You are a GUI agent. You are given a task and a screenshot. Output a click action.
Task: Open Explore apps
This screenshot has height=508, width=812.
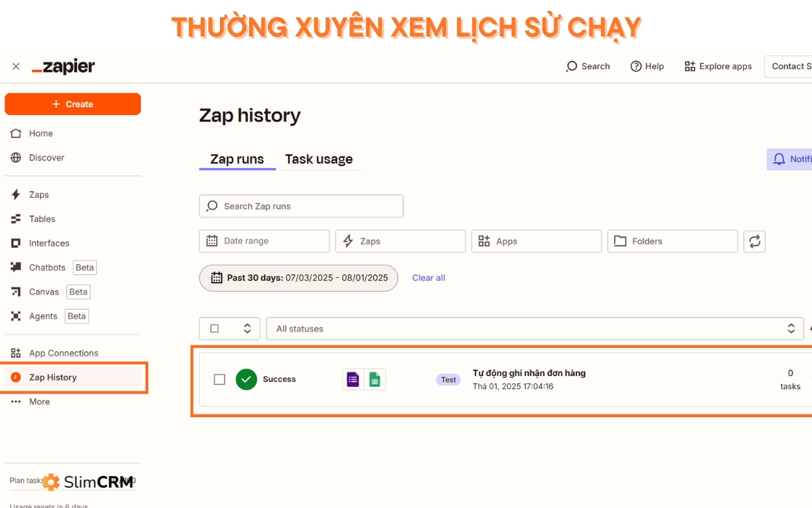click(718, 66)
